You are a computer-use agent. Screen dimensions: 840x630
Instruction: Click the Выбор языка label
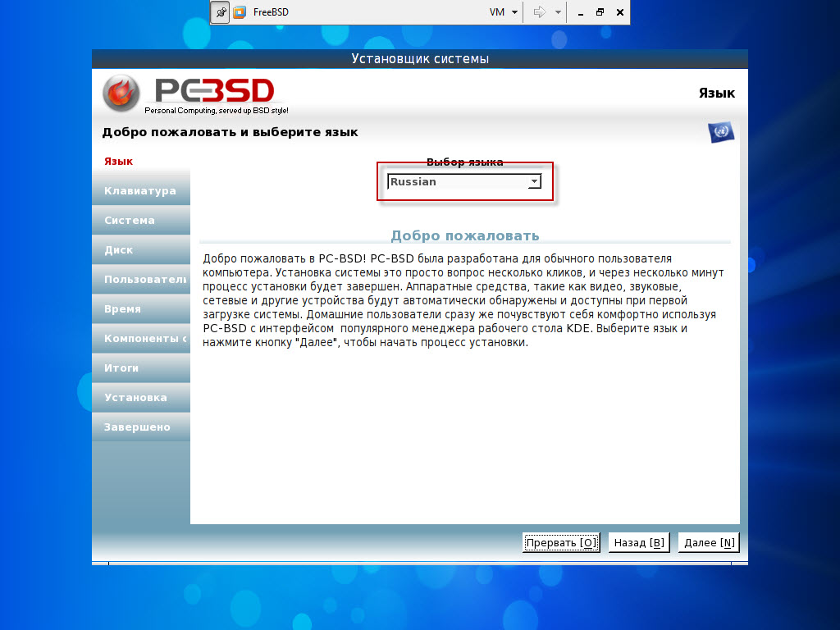464,162
